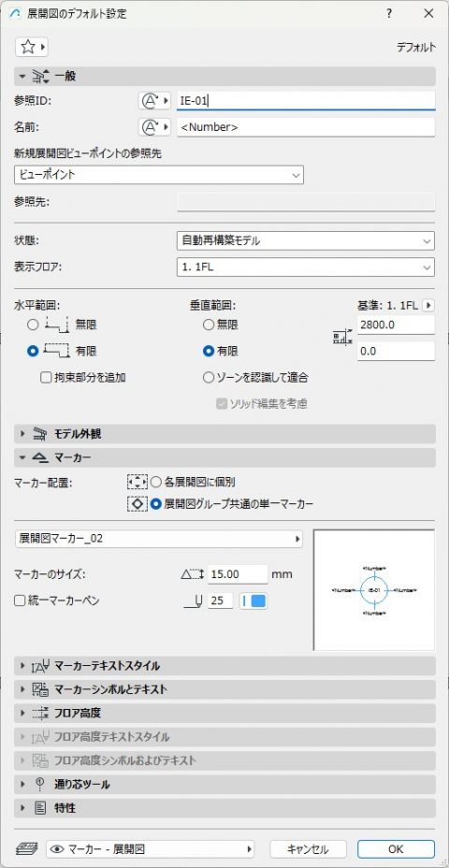
Task: Click the フロア高度 panel icon
Action: pyautogui.click(x=41, y=714)
